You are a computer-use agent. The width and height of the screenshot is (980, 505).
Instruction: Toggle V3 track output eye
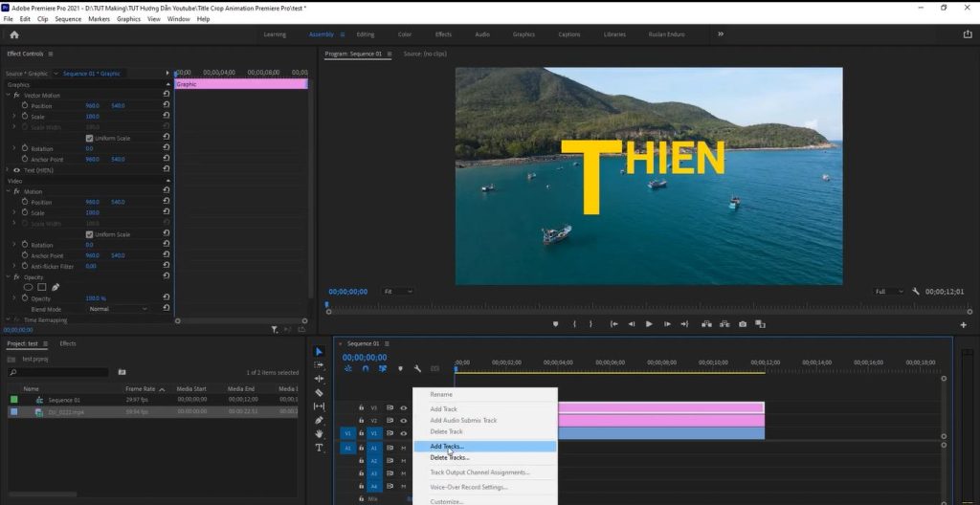pos(403,407)
